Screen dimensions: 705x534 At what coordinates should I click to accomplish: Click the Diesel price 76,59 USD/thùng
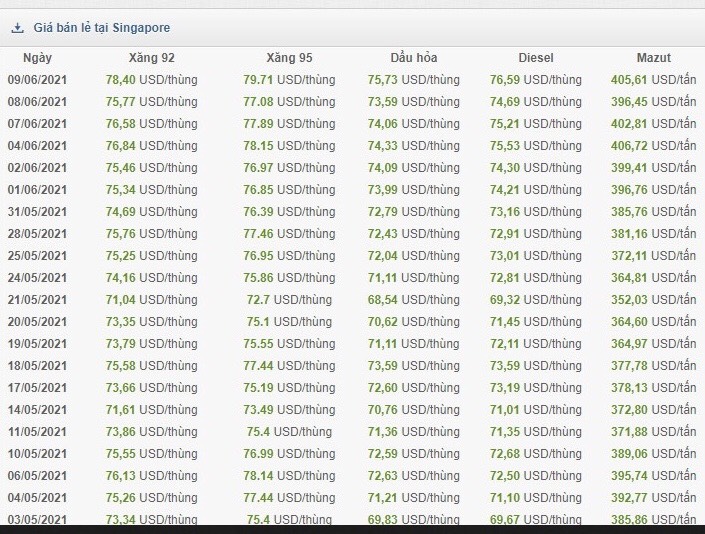536,80
